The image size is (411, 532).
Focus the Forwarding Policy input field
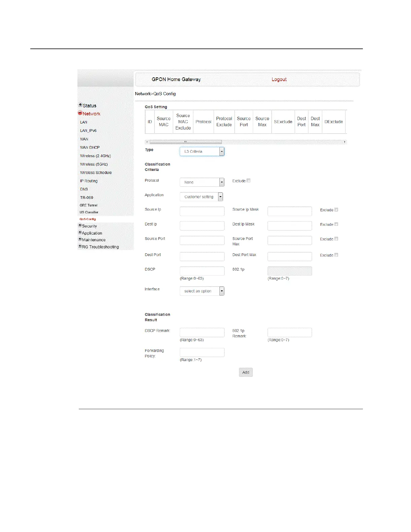point(202,352)
